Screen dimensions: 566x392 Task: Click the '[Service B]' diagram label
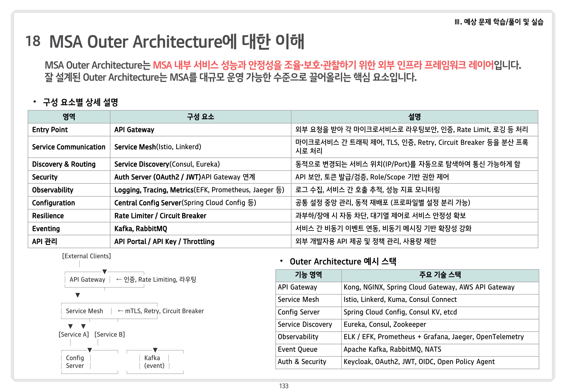tap(110, 334)
